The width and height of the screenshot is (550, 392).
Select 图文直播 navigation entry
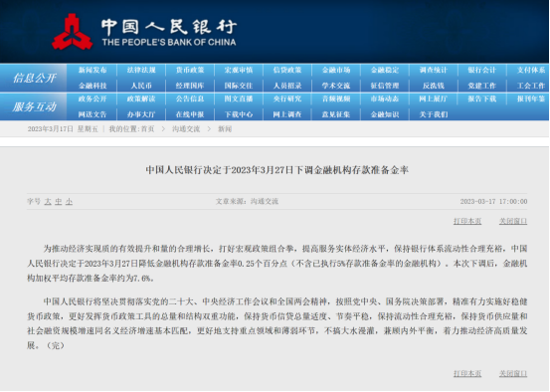coord(239,98)
